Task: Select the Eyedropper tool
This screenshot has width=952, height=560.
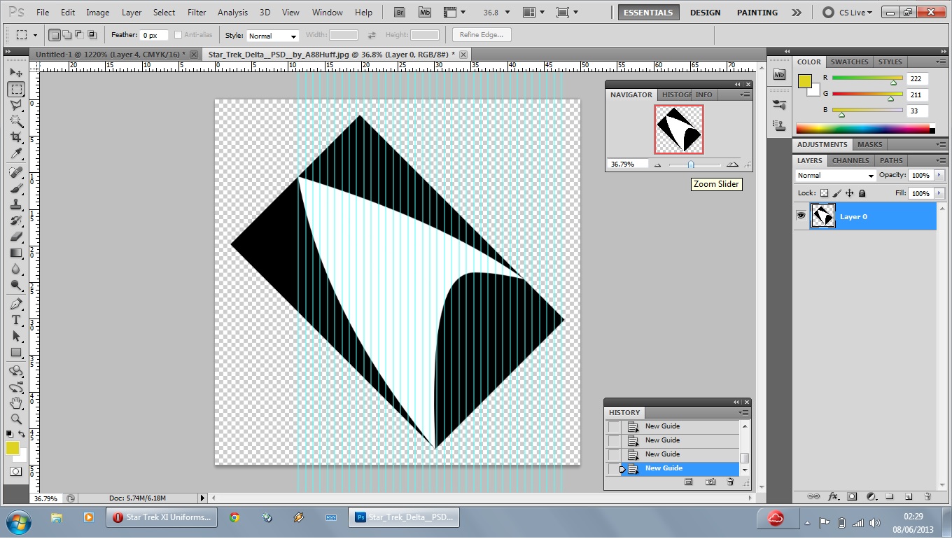Action: (16, 154)
